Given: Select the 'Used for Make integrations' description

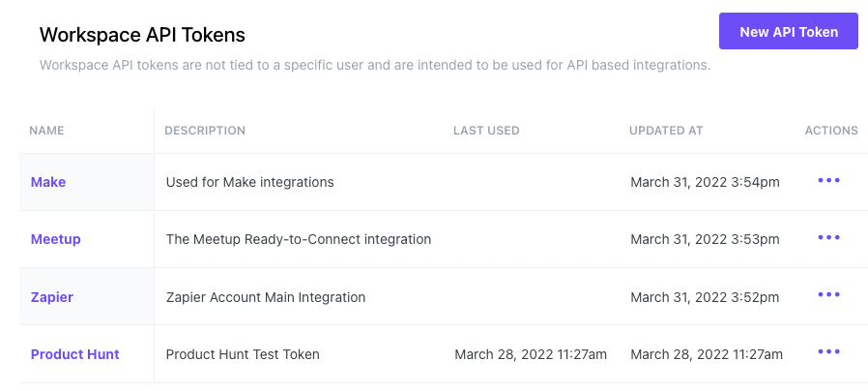Looking at the screenshot, I should point(249,182).
